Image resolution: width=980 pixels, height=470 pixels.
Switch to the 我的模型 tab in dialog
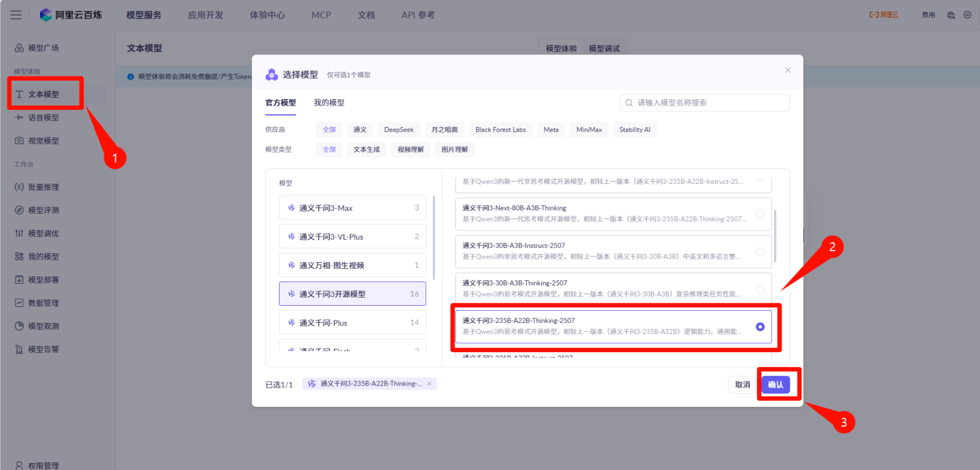click(x=329, y=103)
